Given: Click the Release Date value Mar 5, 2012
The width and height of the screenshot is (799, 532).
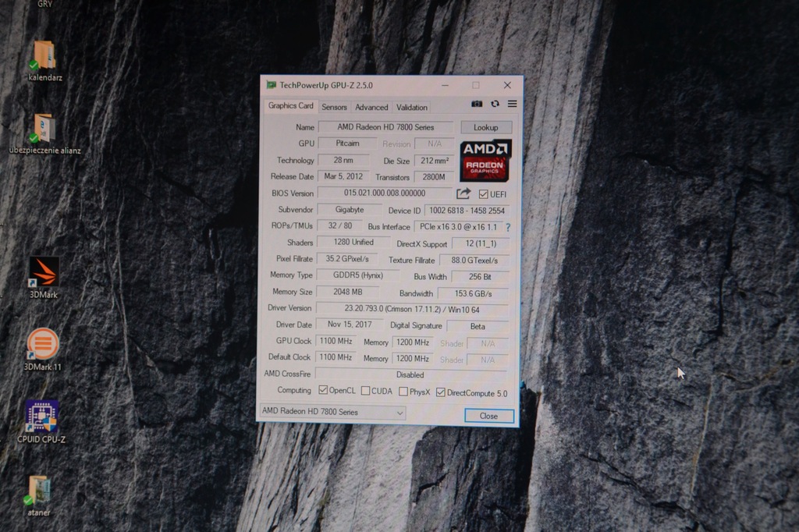Looking at the screenshot, I should coord(343,176).
